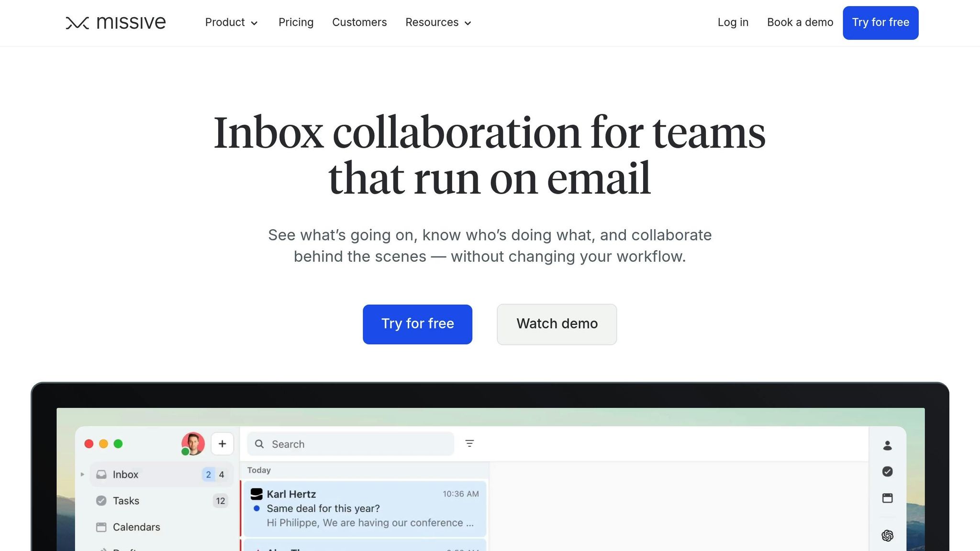This screenshot has width=980, height=551.
Task: Click into the Search field
Action: (354, 444)
